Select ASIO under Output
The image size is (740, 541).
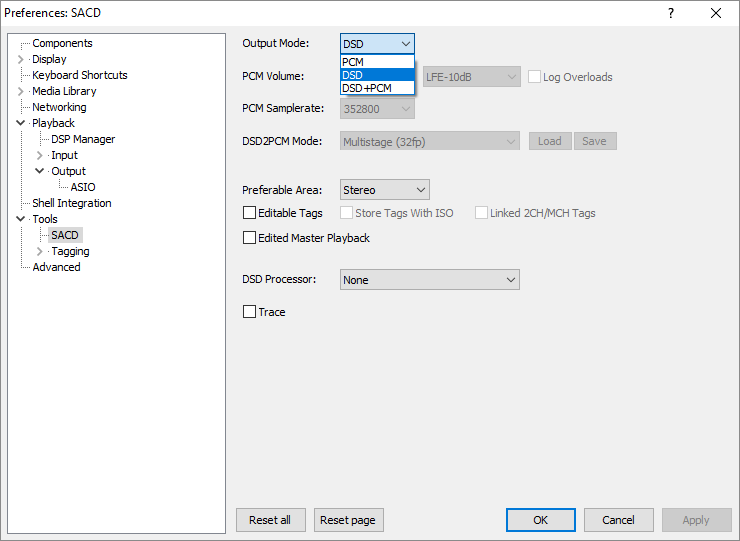tap(83, 187)
